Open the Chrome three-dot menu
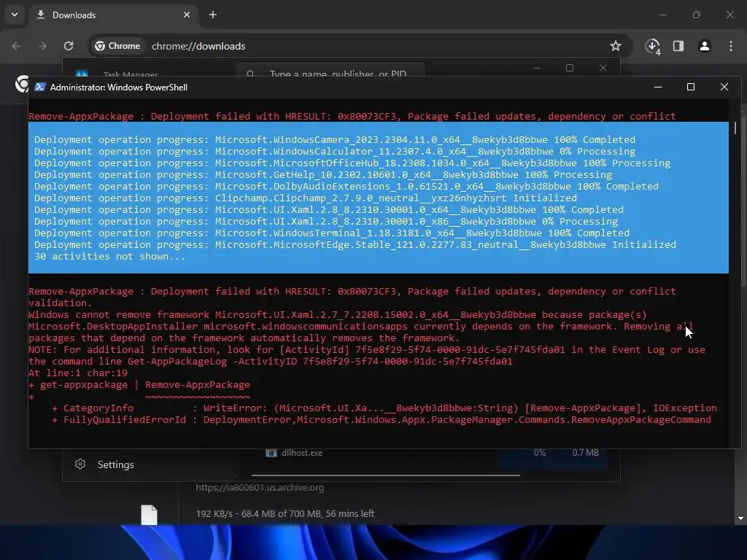747x560 pixels. [731, 46]
